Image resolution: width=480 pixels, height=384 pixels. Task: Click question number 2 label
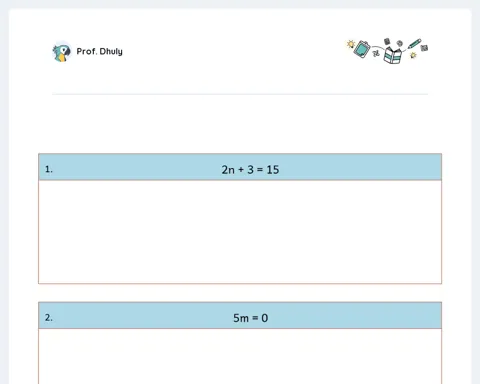point(49,318)
